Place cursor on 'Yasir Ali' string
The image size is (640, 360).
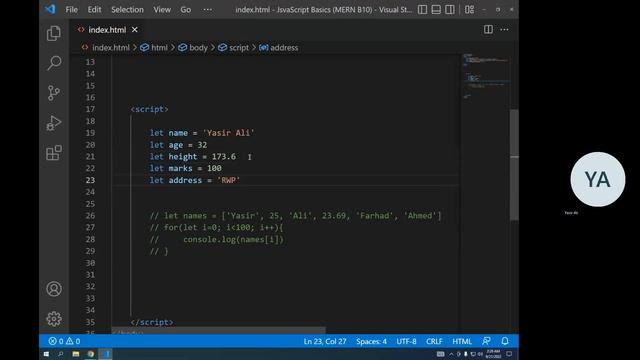coord(229,133)
